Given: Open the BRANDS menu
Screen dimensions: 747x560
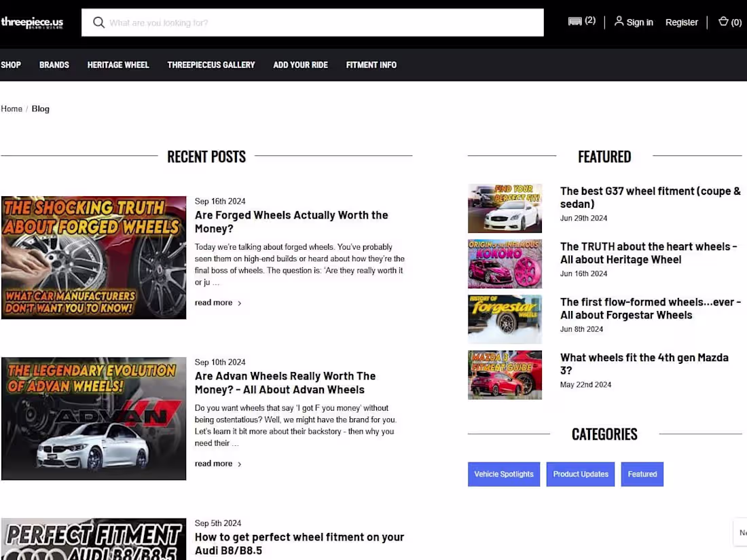Looking at the screenshot, I should tap(54, 64).
